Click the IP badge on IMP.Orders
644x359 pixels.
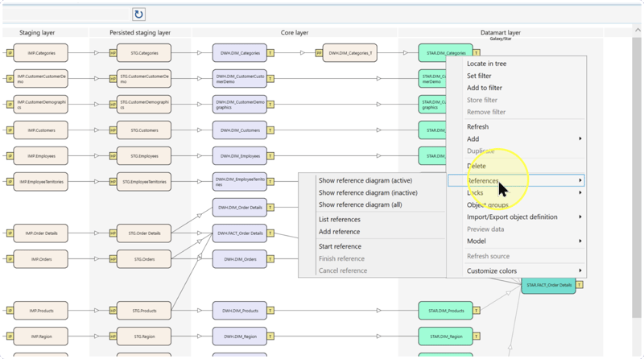pyautogui.click(x=10, y=259)
